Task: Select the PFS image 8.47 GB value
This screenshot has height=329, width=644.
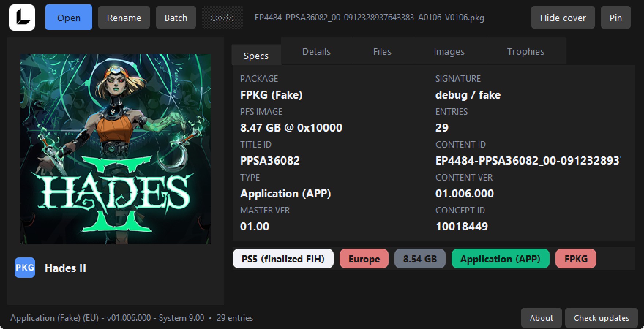Action: point(291,128)
